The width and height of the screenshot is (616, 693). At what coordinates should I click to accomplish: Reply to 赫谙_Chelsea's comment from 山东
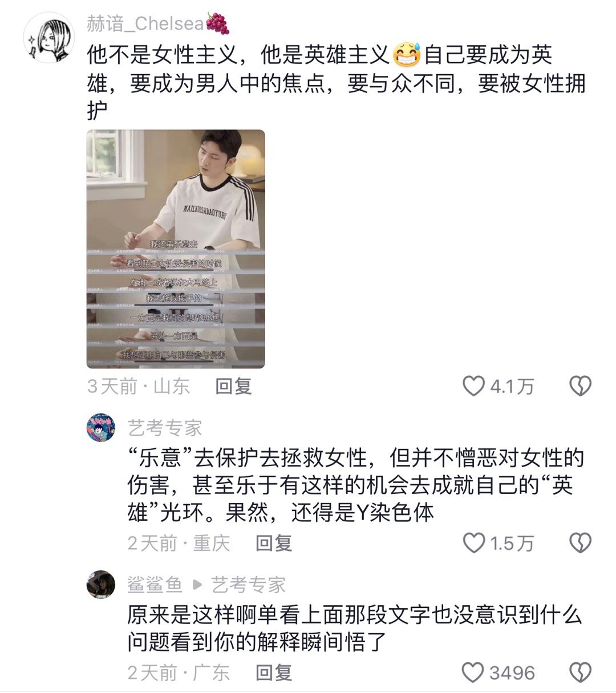pyautogui.click(x=233, y=386)
